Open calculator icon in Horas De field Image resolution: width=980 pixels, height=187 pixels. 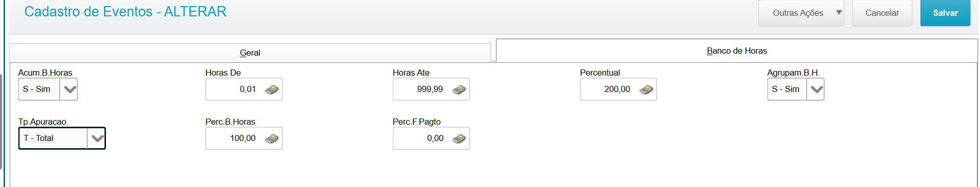pyautogui.click(x=272, y=89)
